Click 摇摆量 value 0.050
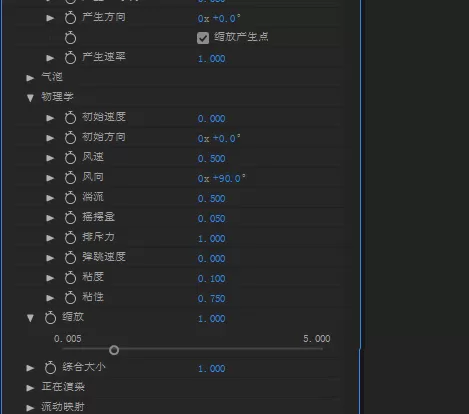Viewport: 469px width, 414px height. click(x=212, y=219)
